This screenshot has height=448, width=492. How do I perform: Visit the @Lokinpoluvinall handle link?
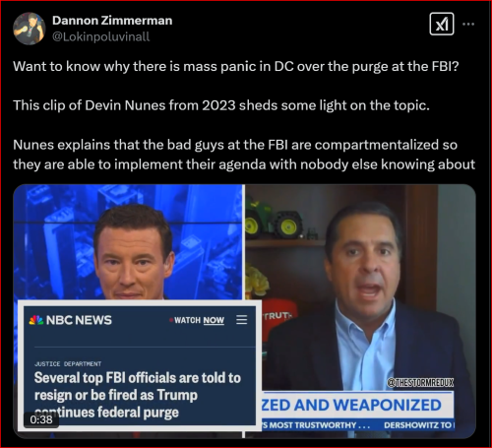[x=101, y=36]
